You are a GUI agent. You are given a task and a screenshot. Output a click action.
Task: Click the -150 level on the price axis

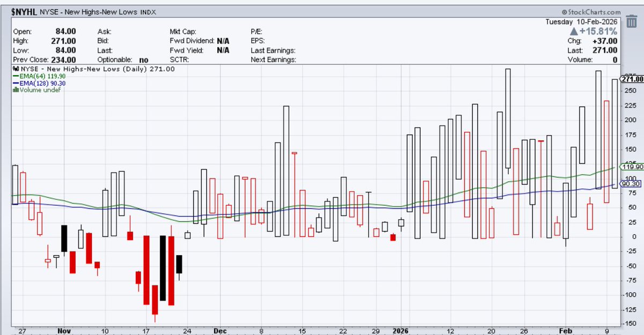coord(629,324)
